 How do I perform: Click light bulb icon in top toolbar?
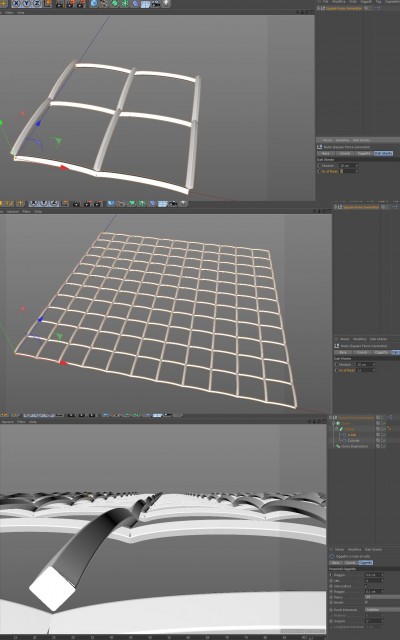[167, 4]
